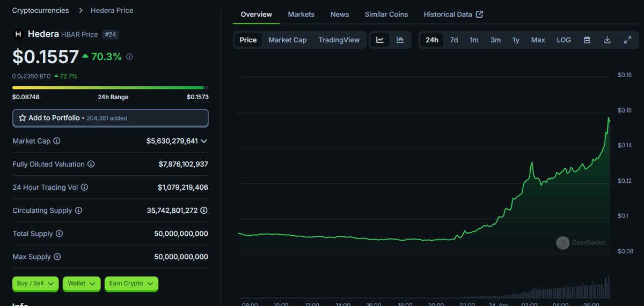The image size is (644, 306).
Task: Click info icon beside Total Supply
Action: 60,234
